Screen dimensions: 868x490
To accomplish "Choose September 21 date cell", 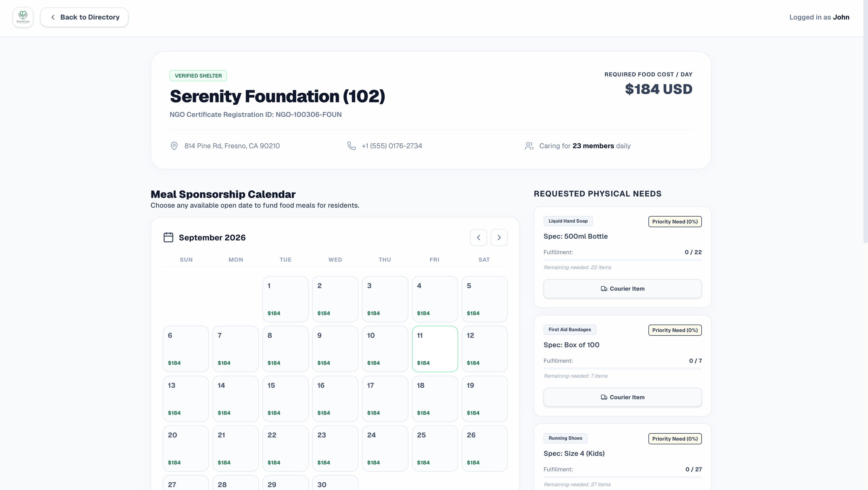I will [235, 448].
